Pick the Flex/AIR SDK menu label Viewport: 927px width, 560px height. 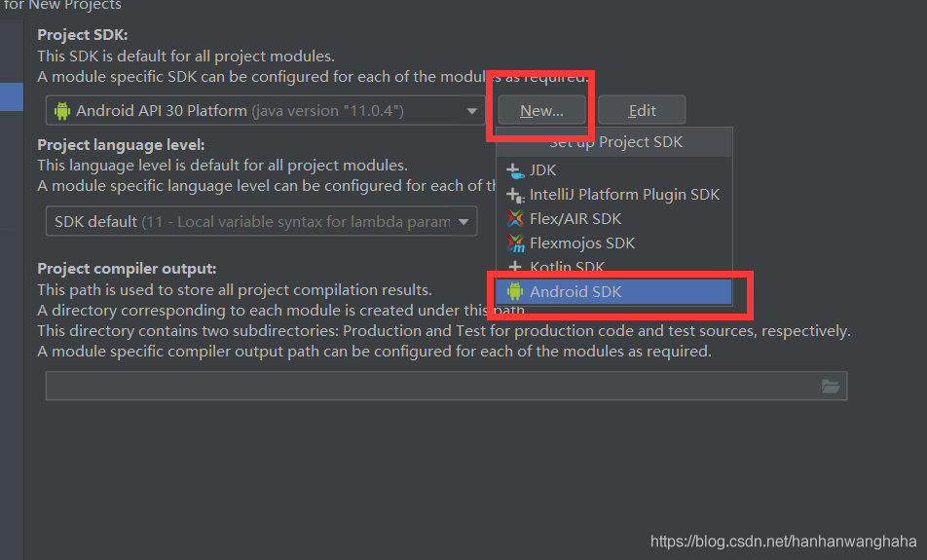click(x=575, y=219)
